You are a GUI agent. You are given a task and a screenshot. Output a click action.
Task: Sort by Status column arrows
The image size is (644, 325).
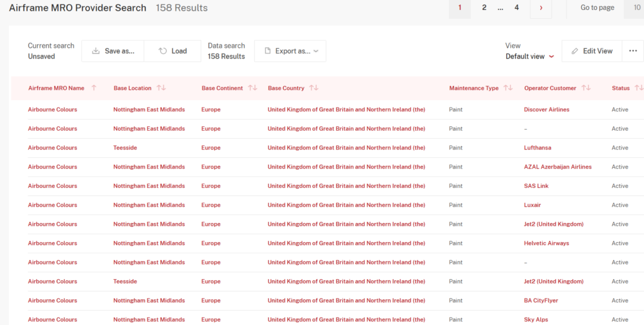point(639,88)
